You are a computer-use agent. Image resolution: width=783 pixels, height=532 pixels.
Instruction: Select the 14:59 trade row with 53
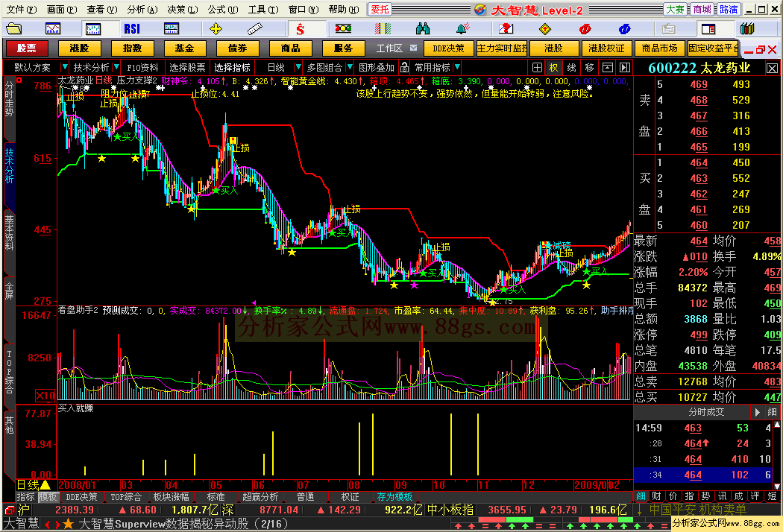[704, 428]
